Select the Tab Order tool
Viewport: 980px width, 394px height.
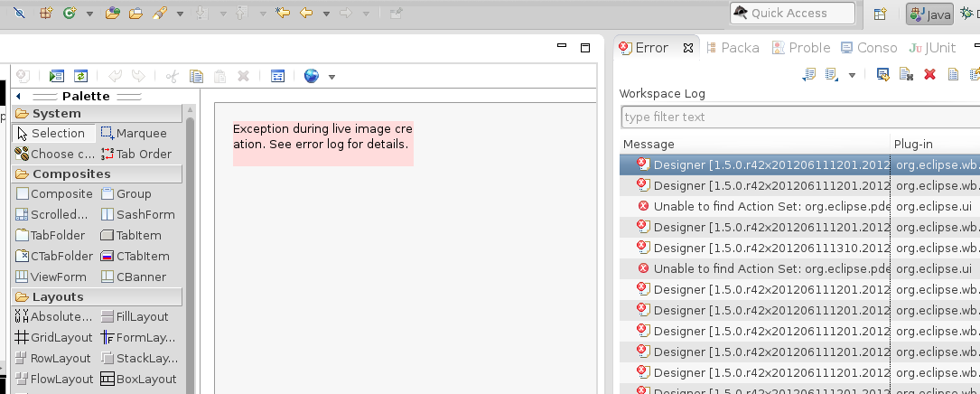pyautogui.click(x=135, y=154)
